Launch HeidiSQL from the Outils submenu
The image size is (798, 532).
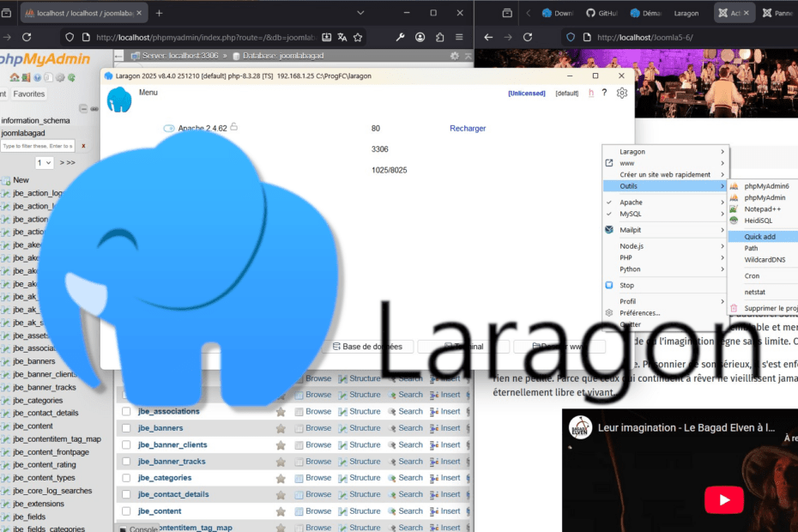758,221
